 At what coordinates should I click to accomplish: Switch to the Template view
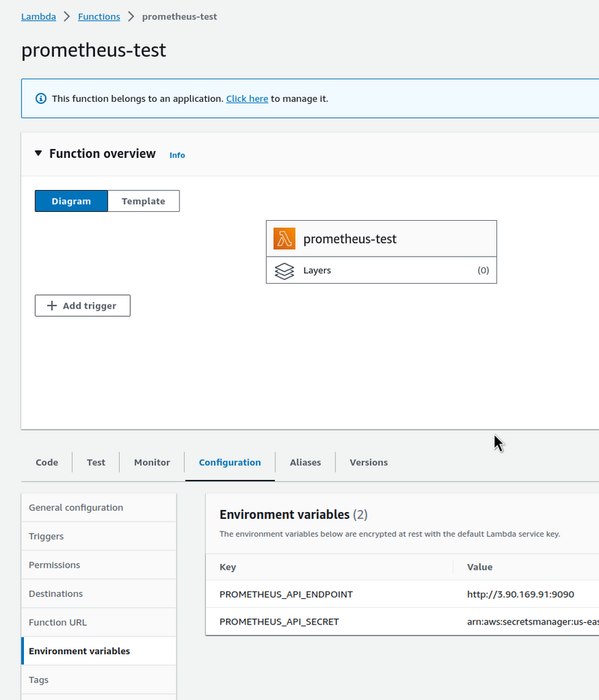pos(143,201)
